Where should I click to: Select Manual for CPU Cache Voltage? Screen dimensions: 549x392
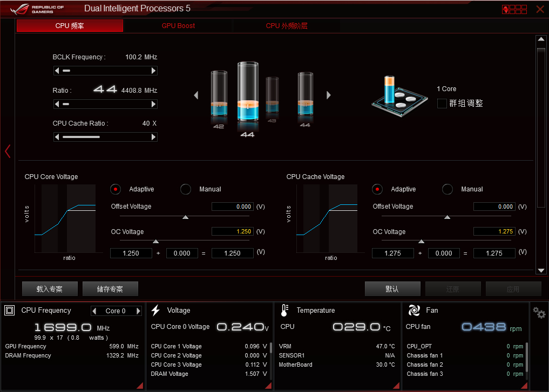[x=447, y=189]
